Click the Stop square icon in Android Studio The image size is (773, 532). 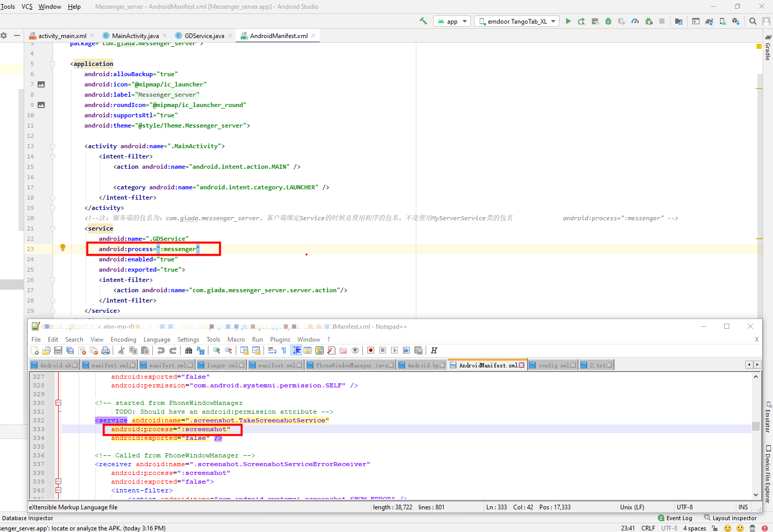point(662,21)
